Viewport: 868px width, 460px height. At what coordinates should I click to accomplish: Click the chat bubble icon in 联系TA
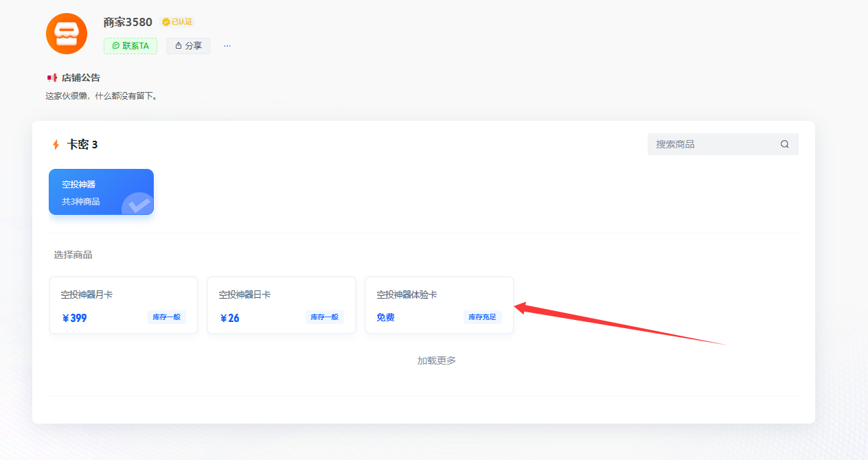(117, 45)
